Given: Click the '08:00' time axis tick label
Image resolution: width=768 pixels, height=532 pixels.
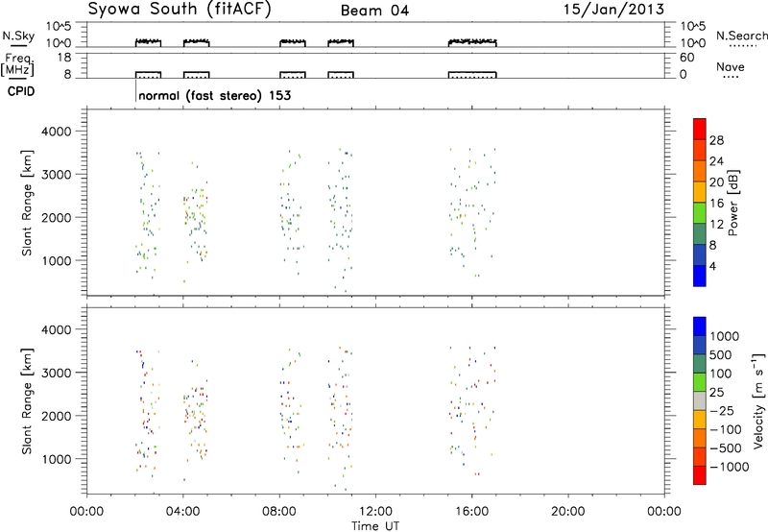Looking at the screenshot, I should [279, 512].
